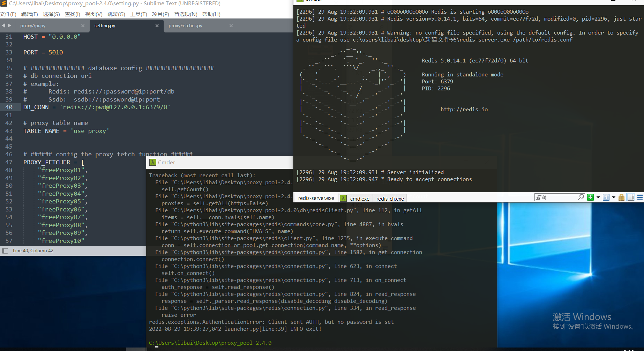Close the proxyFetcher.py tab

point(231,26)
